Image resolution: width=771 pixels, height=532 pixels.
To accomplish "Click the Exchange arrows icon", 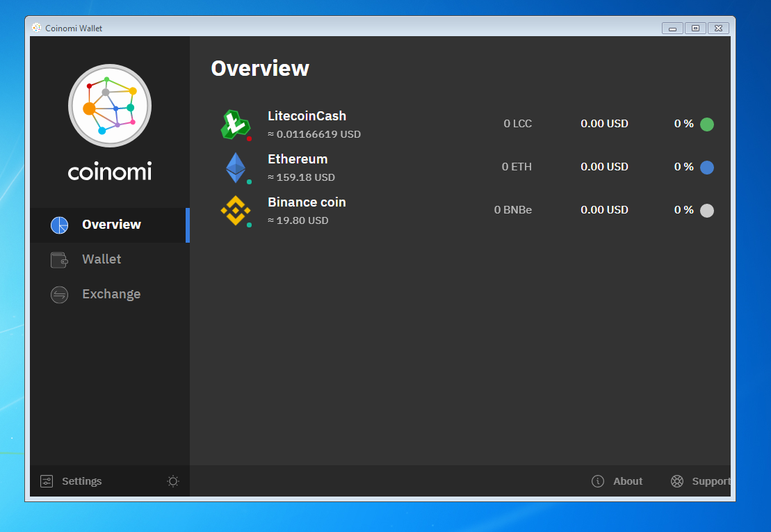I will (x=60, y=295).
